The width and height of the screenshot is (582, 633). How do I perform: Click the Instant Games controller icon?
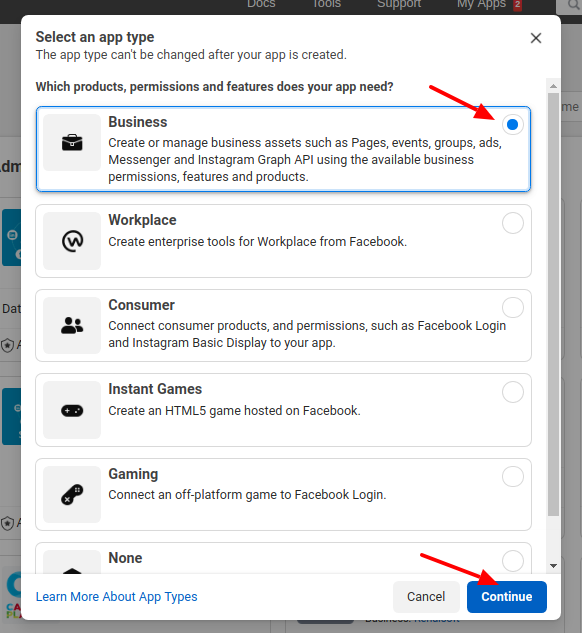[72, 411]
